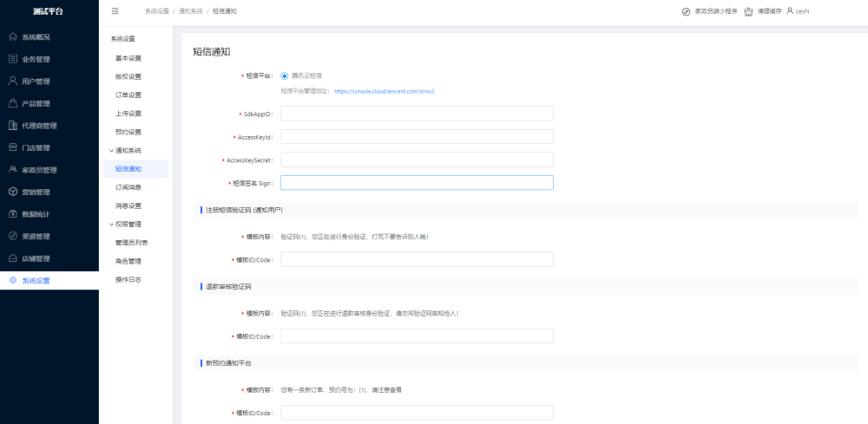The image size is (868, 424).
Task: Click the 营销管理 cube icon
Action: coord(13,192)
